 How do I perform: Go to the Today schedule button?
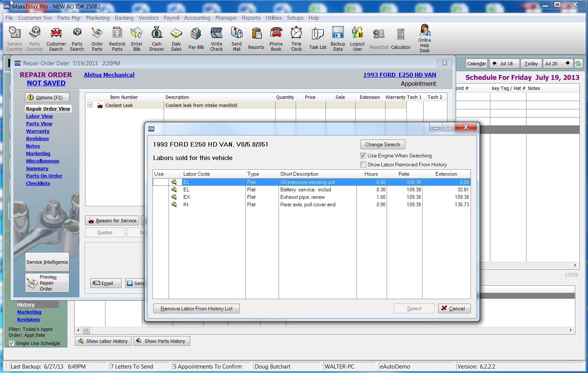point(531,63)
